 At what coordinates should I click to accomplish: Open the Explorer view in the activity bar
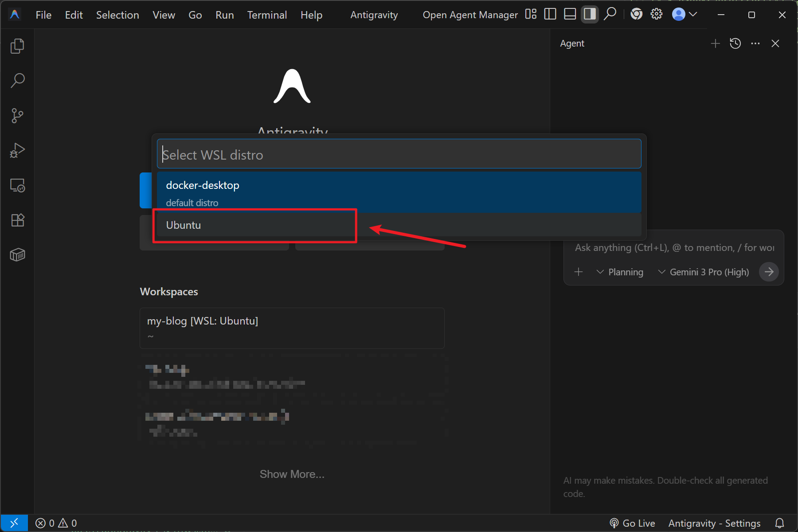pos(17,46)
